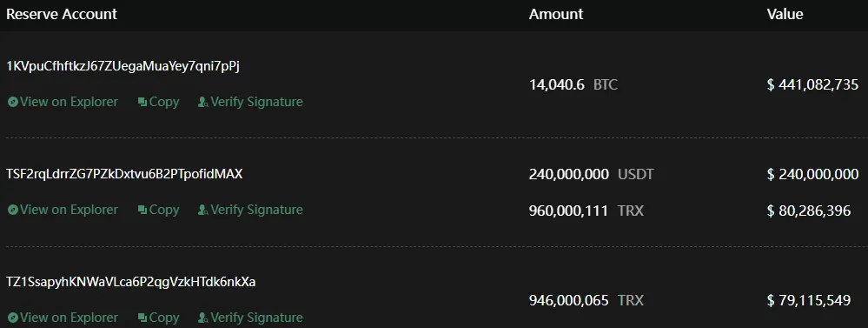Viewport: 868px width, 328px height.
Task: Click copy icon for the TZ1Ssapyh address
Action: tap(142, 318)
